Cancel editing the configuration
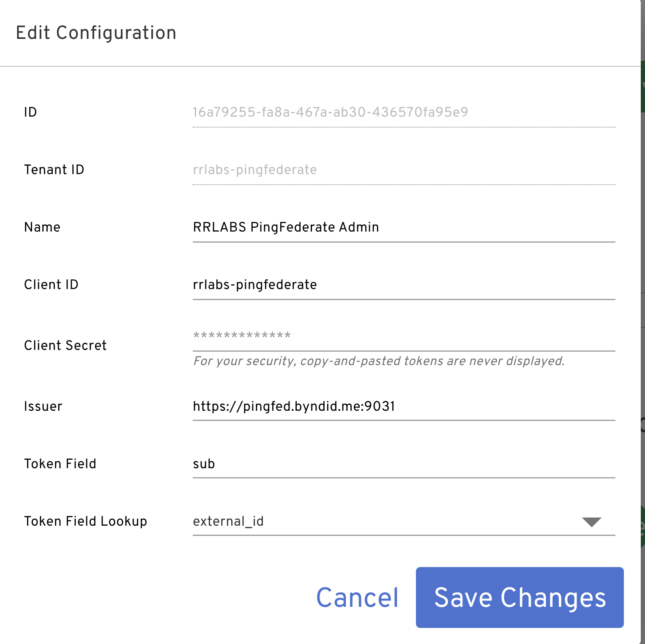The height and width of the screenshot is (644, 645). tap(357, 598)
